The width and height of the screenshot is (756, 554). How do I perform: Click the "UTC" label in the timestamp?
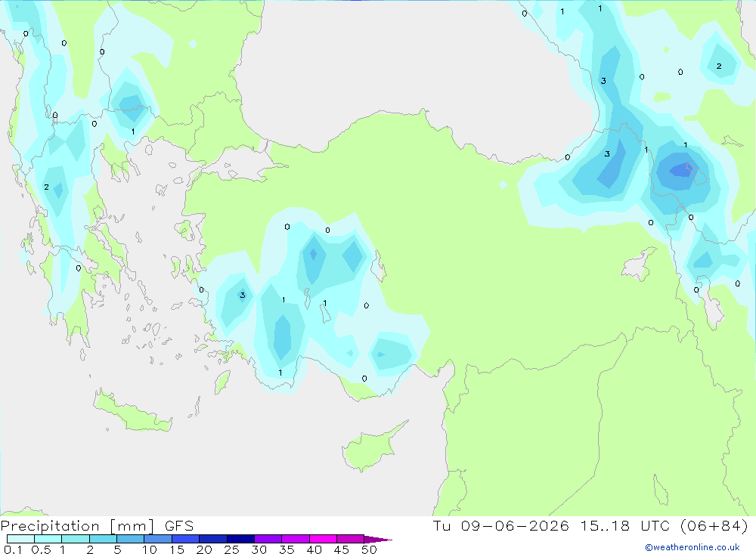[656, 525]
